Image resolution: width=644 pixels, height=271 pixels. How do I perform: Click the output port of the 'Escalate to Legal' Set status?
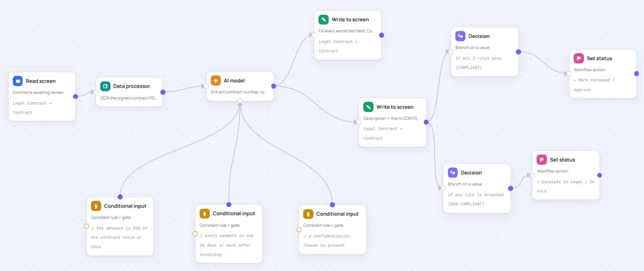[x=600, y=175]
